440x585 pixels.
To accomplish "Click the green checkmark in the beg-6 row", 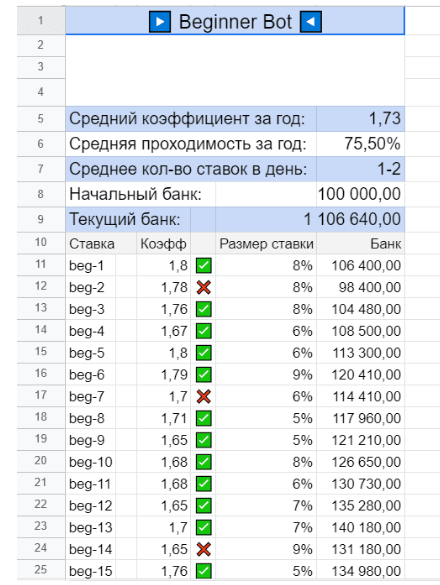I will [x=204, y=375].
